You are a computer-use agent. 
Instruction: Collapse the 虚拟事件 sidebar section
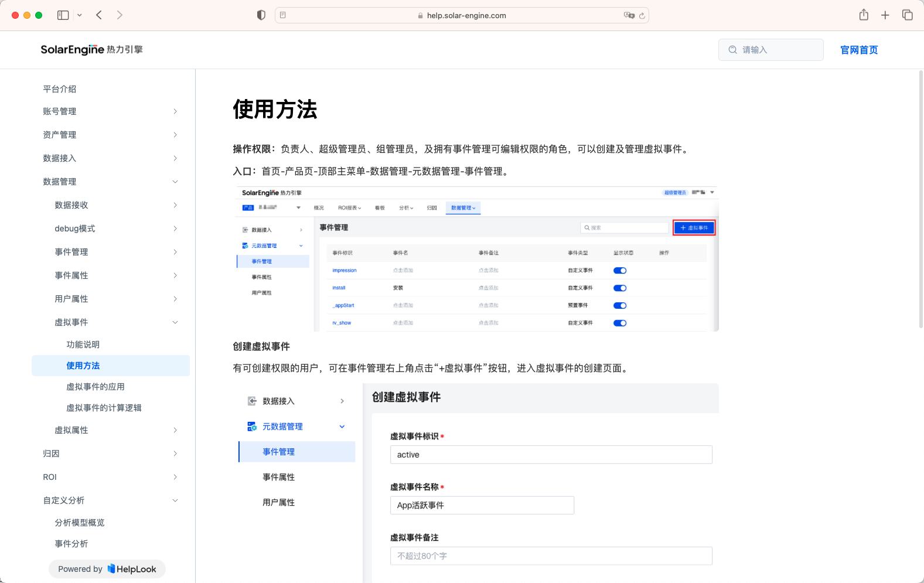[x=175, y=322]
